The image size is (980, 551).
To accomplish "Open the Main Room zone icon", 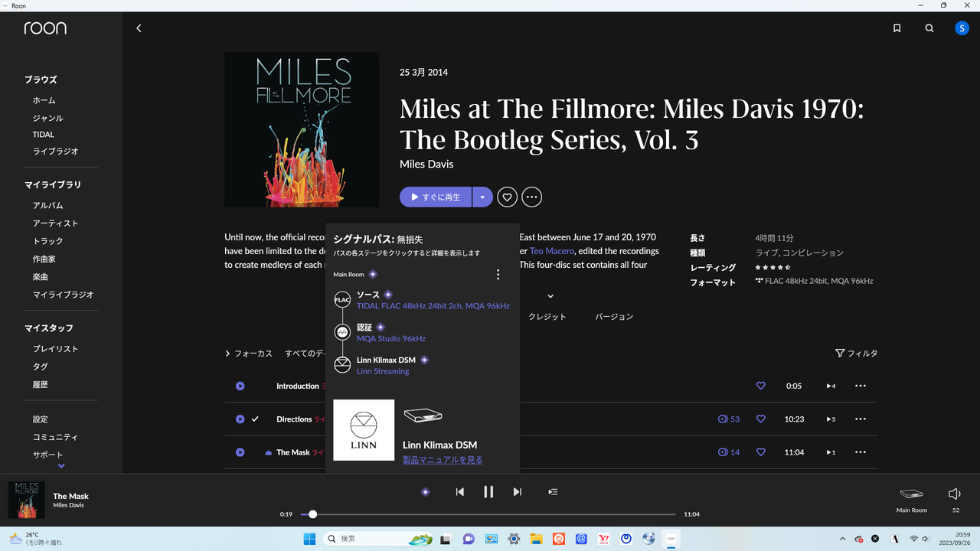I will pos(911,494).
